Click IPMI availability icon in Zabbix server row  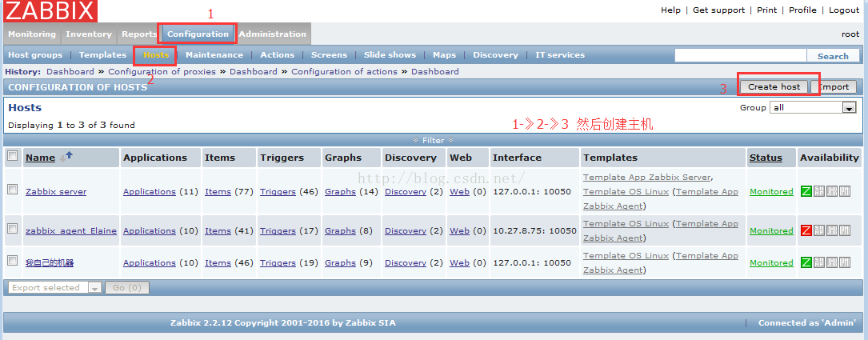coord(845,191)
